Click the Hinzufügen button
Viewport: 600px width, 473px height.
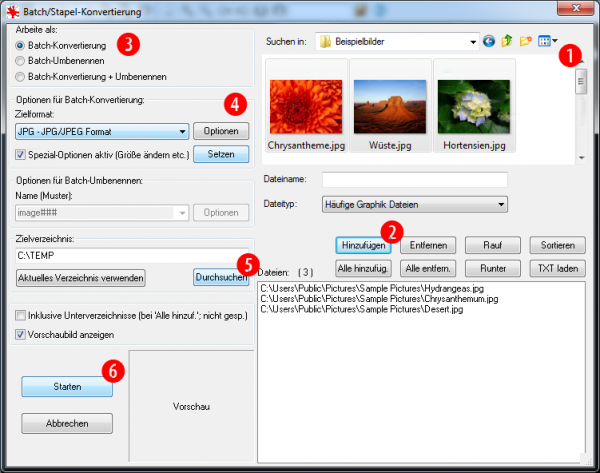click(363, 245)
